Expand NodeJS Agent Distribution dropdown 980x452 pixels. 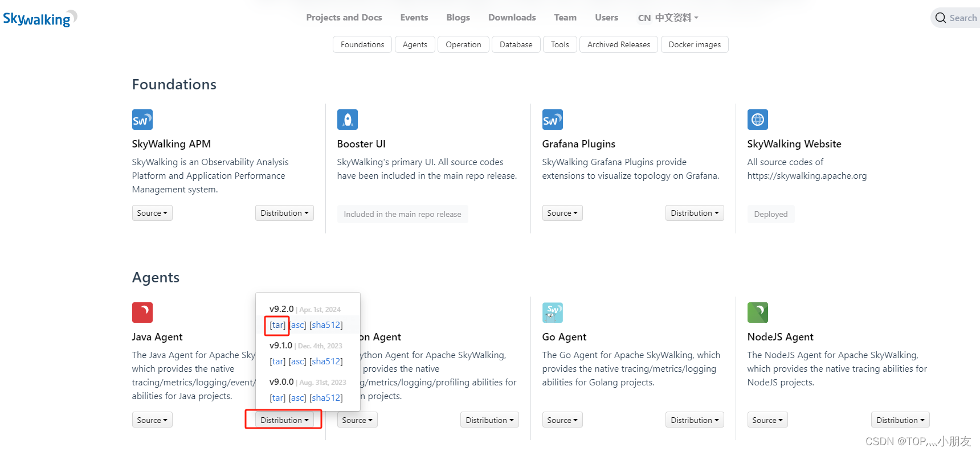point(900,420)
